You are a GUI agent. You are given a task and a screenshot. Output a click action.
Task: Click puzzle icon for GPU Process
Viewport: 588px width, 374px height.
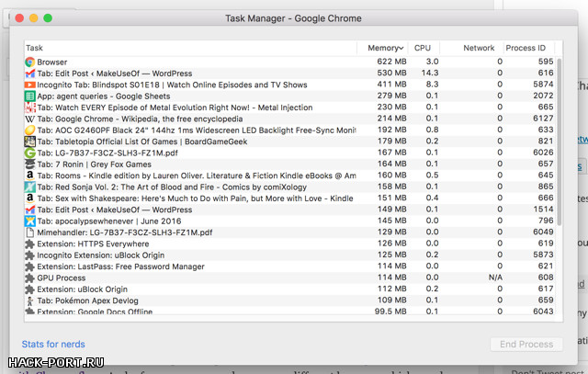coord(29,278)
